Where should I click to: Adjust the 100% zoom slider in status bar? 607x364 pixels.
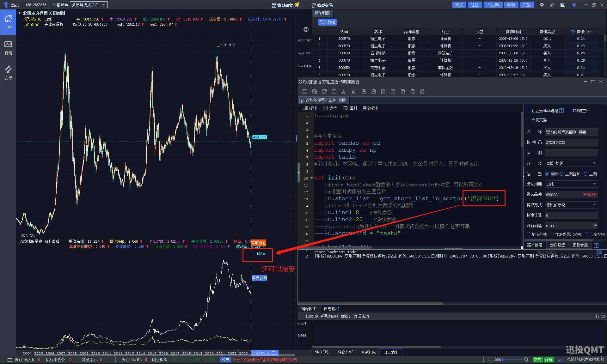[x=512, y=360]
